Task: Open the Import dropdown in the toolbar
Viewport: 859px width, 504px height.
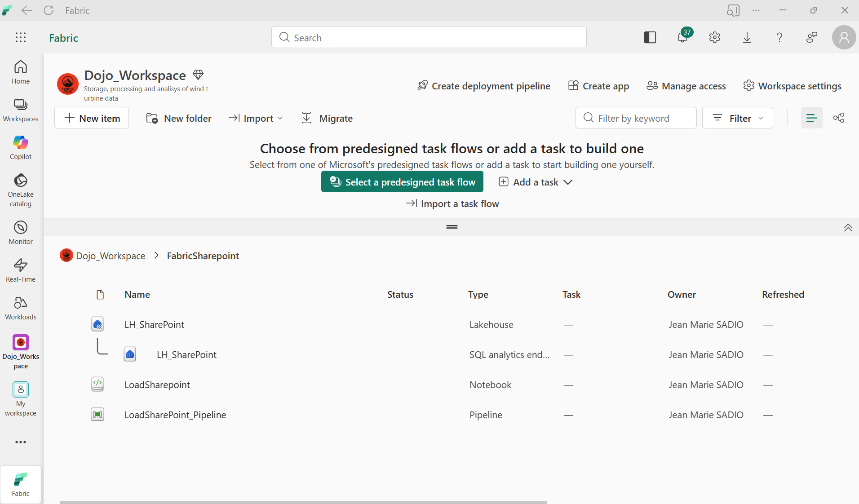Action: tap(255, 118)
